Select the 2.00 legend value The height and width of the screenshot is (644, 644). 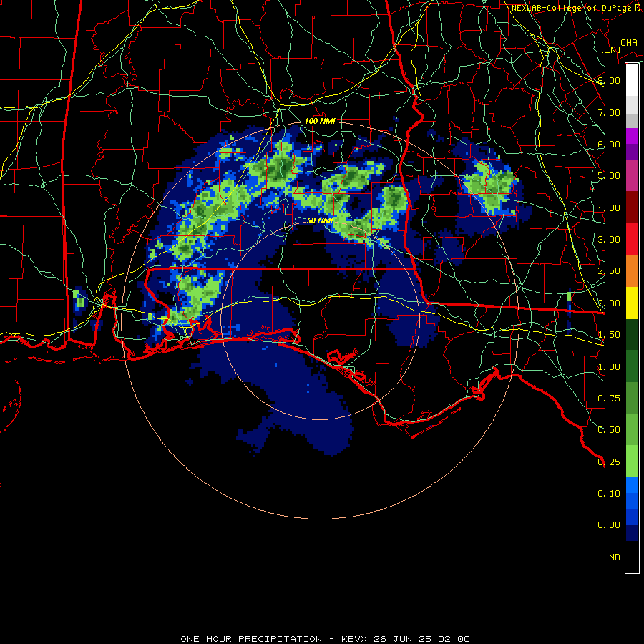pos(609,303)
